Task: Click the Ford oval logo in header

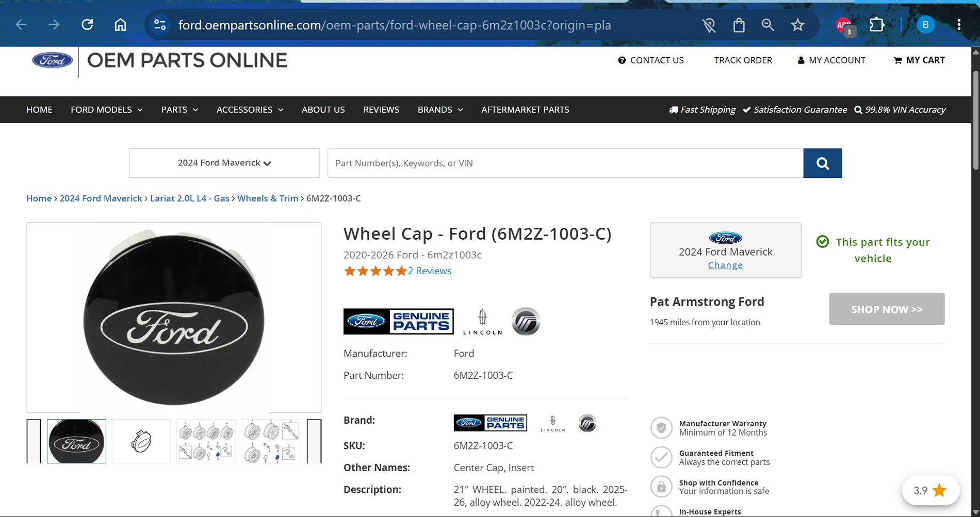Action: click(52, 60)
